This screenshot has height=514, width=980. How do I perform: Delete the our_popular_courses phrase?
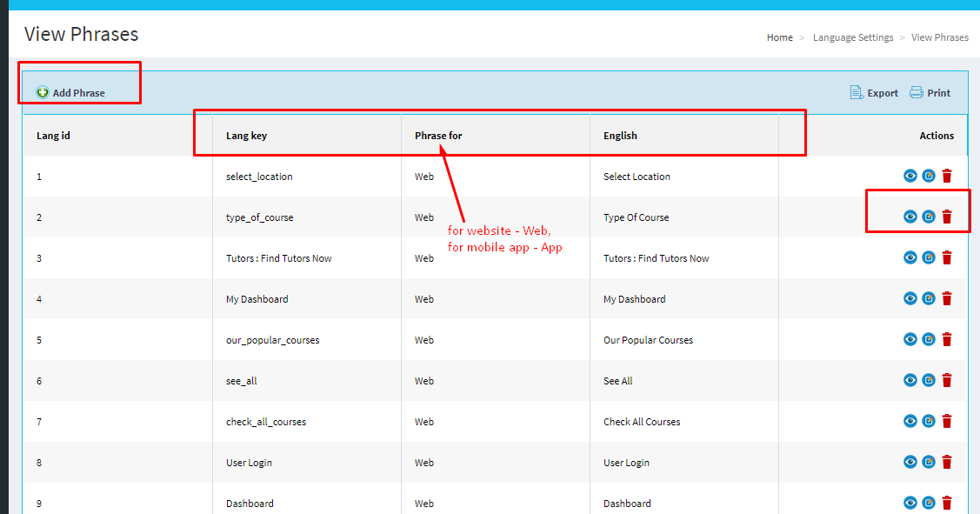point(947,339)
